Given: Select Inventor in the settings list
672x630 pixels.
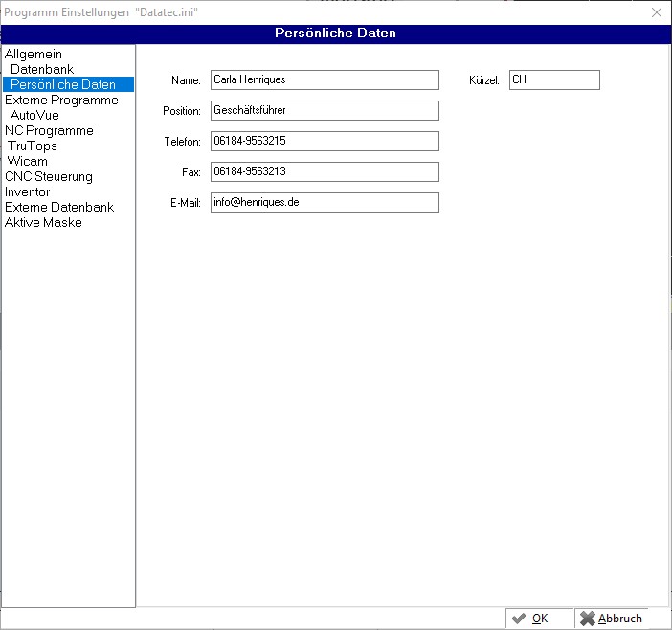Looking at the screenshot, I should tap(28, 192).
